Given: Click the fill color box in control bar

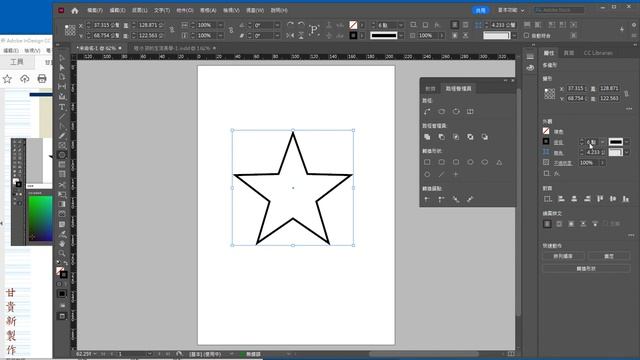Looking at the screenshot, I should click(x=353, y=25).
